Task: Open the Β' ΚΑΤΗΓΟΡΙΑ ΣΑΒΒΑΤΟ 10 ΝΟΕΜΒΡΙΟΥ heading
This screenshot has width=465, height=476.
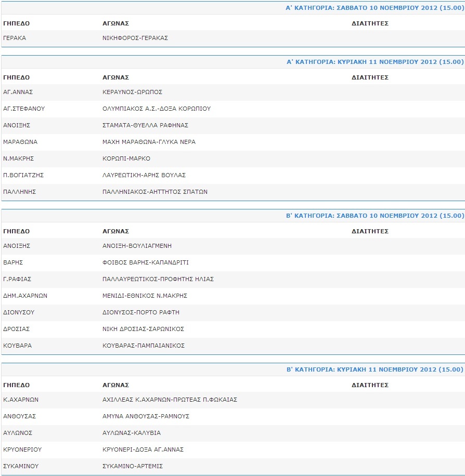Action: click(375, 216)
